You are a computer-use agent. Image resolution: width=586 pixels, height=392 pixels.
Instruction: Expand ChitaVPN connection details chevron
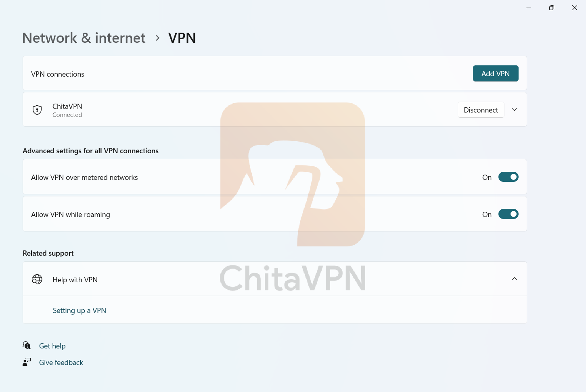[x=515, y=110]
